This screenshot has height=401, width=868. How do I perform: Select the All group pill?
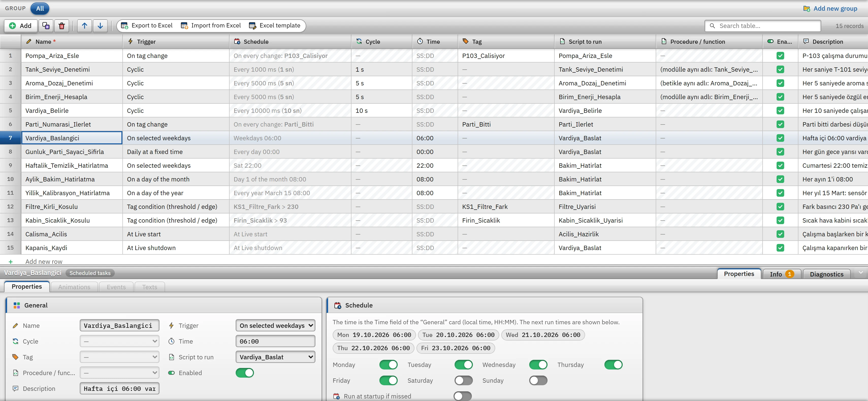click(x=40, y=8)
